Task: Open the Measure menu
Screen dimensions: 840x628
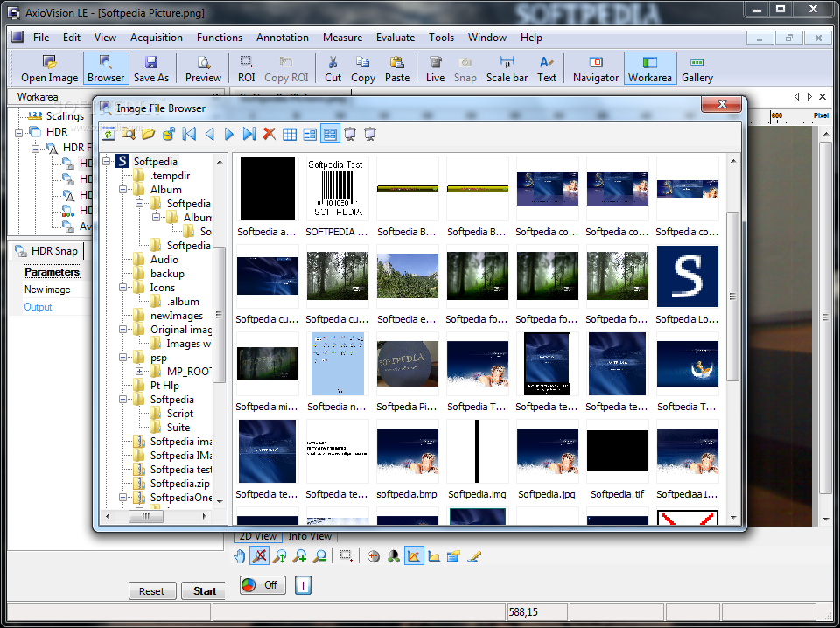Action: (x=342, y=38)
